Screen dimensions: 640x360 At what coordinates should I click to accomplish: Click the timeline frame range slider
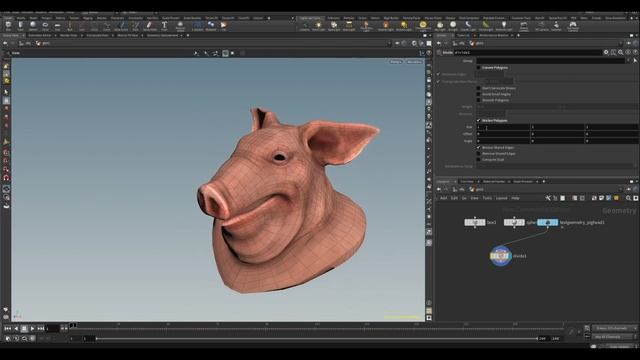(316, 338)
